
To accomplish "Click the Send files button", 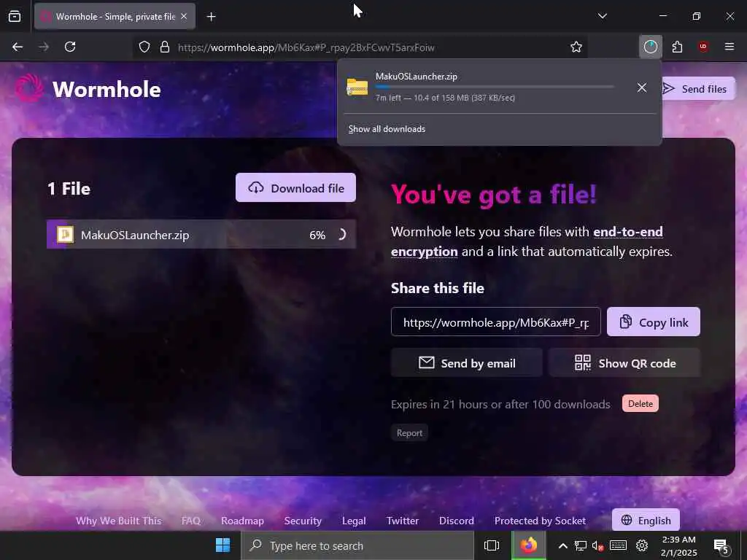I will [697, 89].
